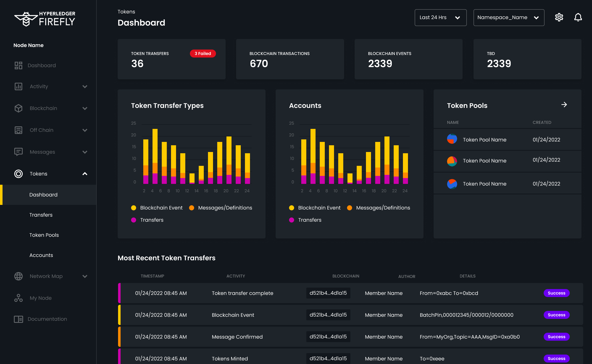
Task: Click the Blockchain cube icon
Action: pyautogui.click(x=18, y=108)
